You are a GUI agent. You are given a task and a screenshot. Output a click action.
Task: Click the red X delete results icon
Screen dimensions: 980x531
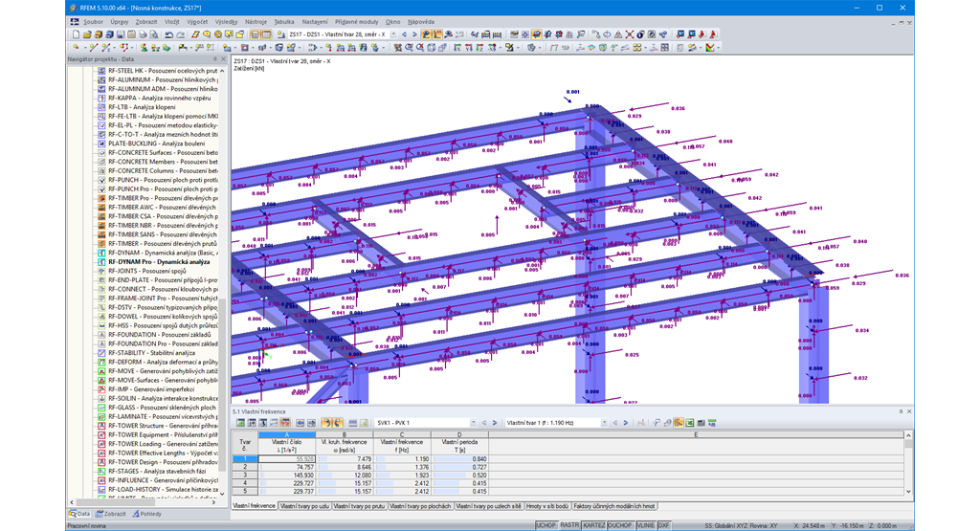(630, 34)
